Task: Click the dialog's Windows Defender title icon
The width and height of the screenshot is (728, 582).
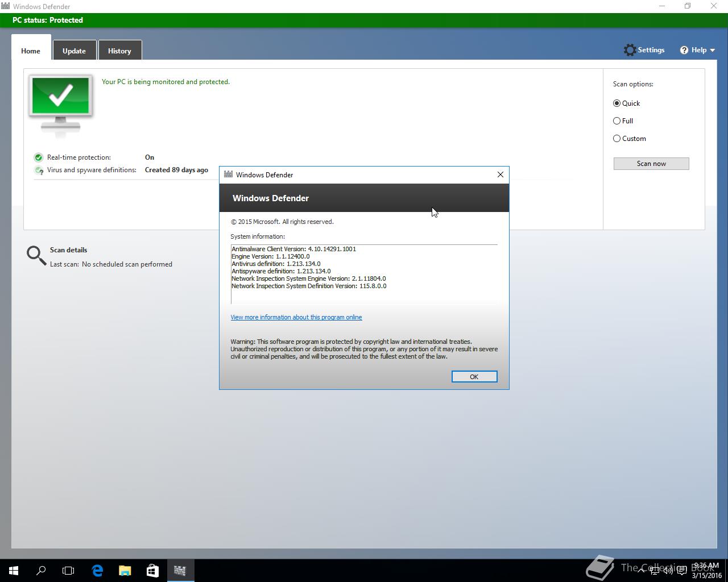Action: 228,174
